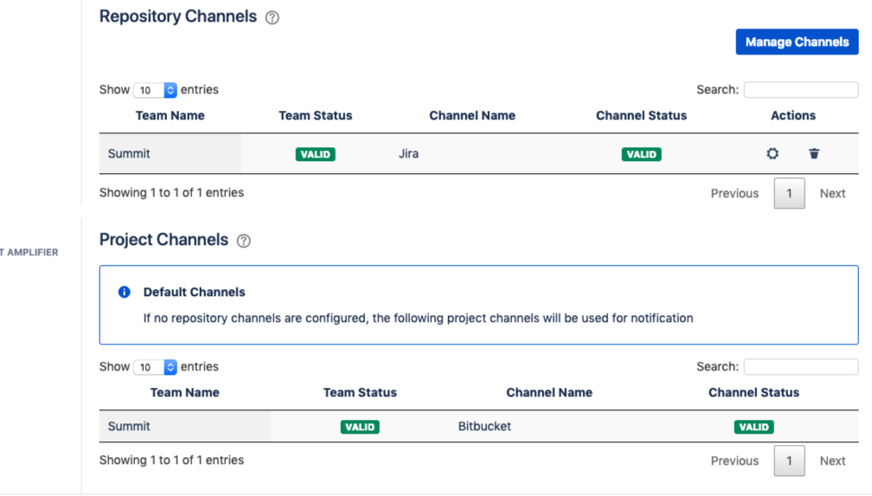This screenshot has width=872, height=496.
Task: Click the Jira channel name cell
Action: [409, 154]
